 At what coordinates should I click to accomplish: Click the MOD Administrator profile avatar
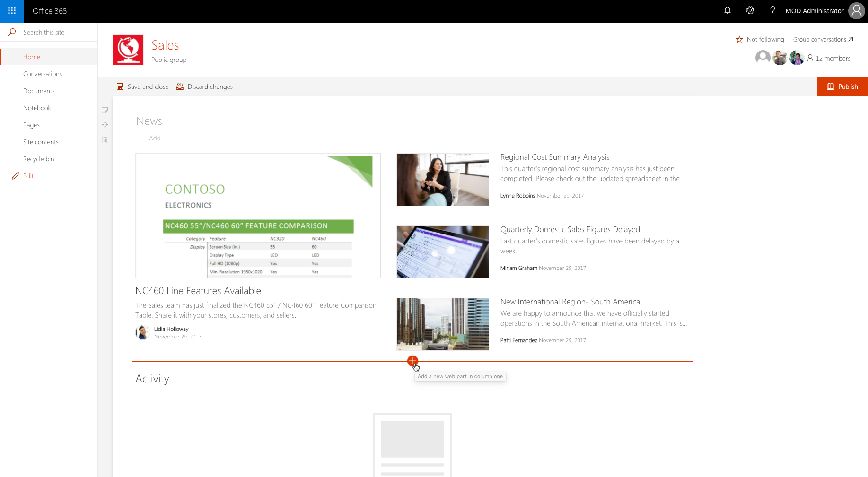pyautogui.click(x=856, y=10)
